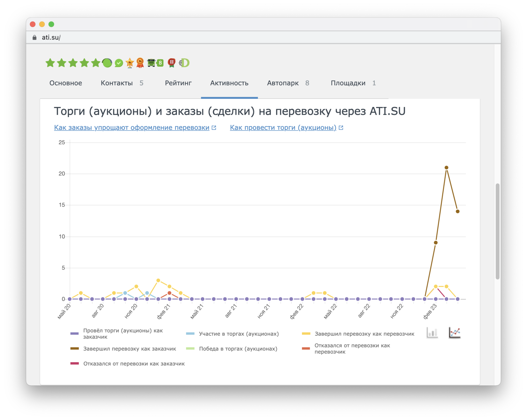Click the first green rating star
This screenshot has width=527, height=420.
[50, 63]
